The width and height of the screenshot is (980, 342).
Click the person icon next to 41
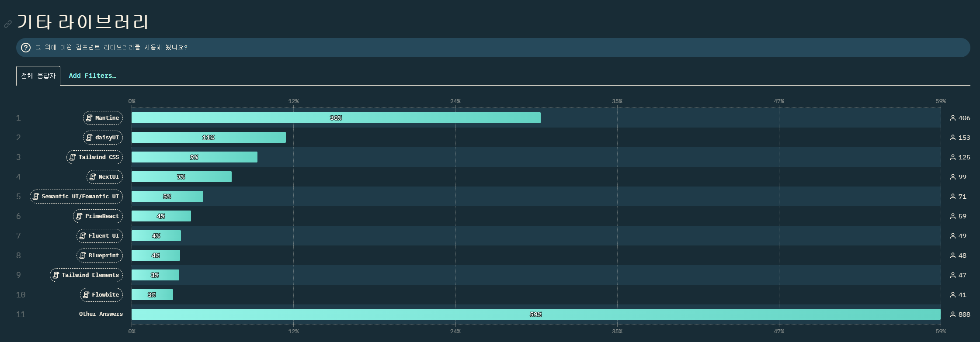pyautogui.click(x=953, y=295)
